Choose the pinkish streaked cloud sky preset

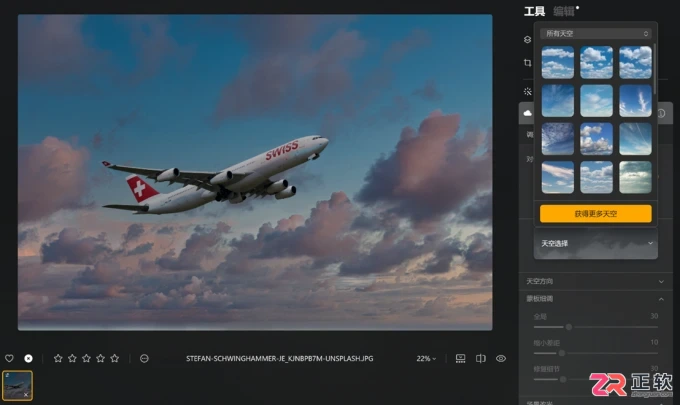coord(558,177)
